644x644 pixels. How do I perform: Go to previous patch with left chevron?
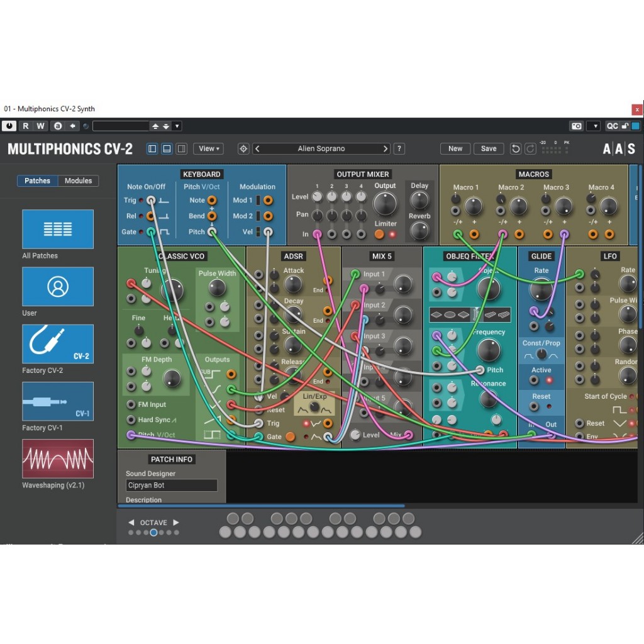click(257, 148)
